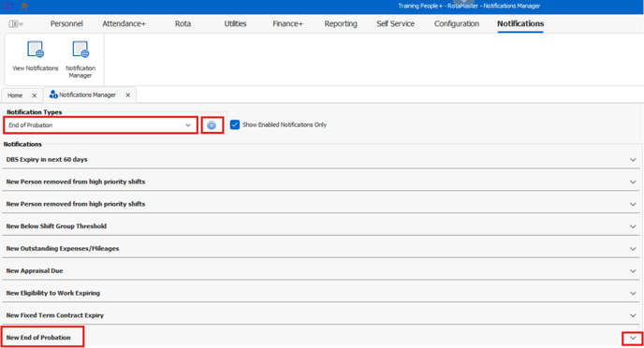Select the Utilities ribbon tab
The width and height of the screenshot is (644, 348).
tap(235, 23)
